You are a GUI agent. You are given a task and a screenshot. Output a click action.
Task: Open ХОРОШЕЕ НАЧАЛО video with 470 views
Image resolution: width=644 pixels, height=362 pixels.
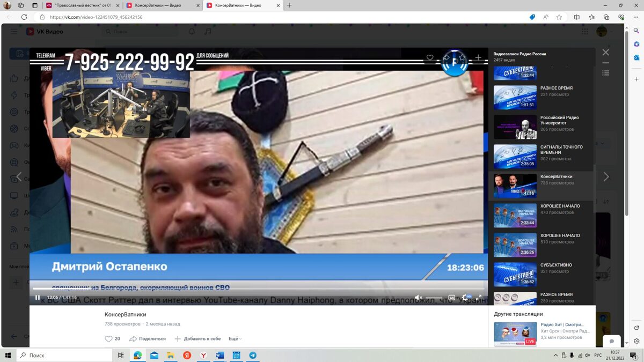pyautogui.click(x=542, y=215)
